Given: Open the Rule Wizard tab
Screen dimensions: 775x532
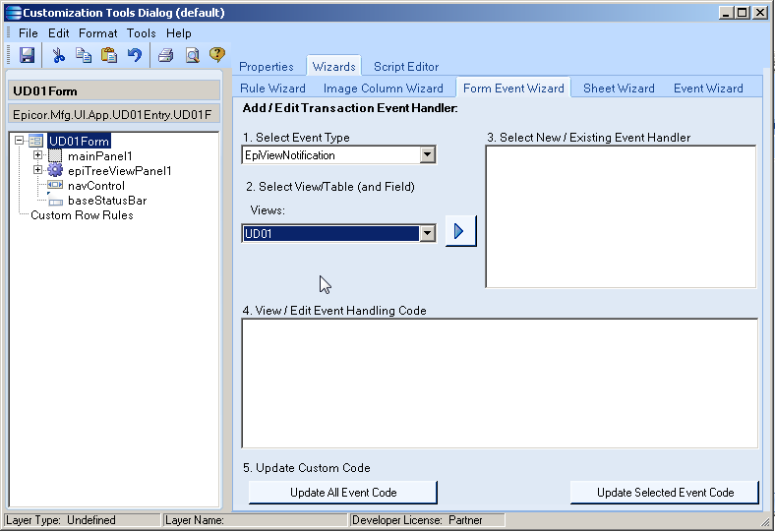Looking at the screenshot, I should tap(272, 89).
